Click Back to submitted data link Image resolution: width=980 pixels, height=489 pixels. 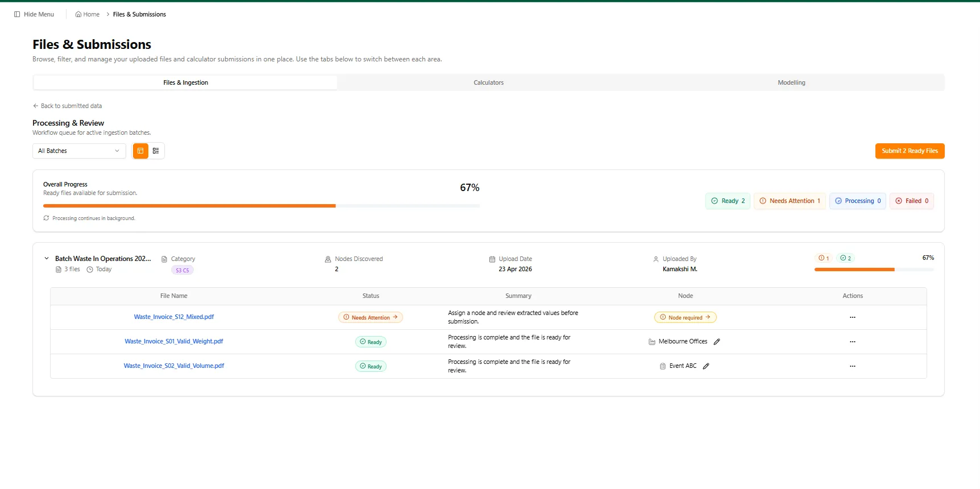[x=67, y=106]
